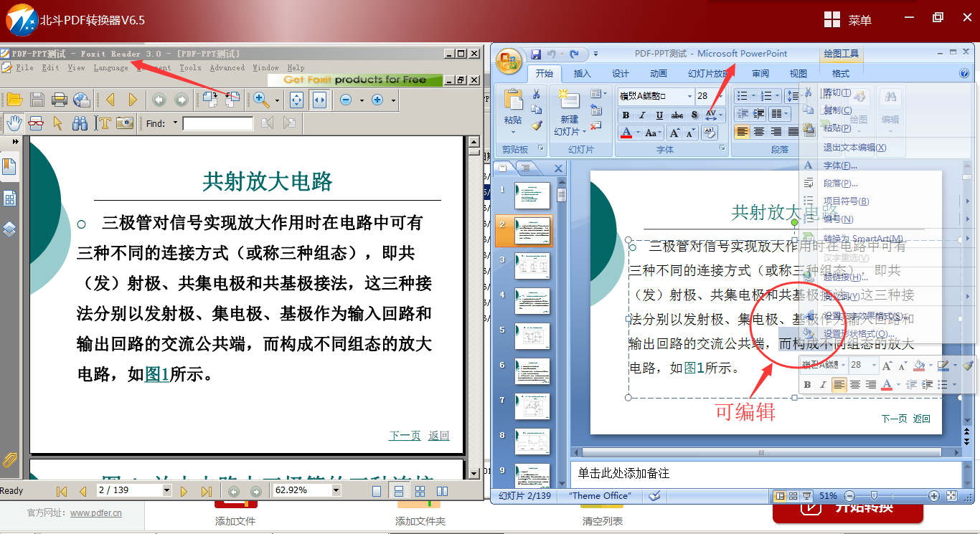
Task: Click Foxit's Zoom In magnifier tool
Action: 261,100
